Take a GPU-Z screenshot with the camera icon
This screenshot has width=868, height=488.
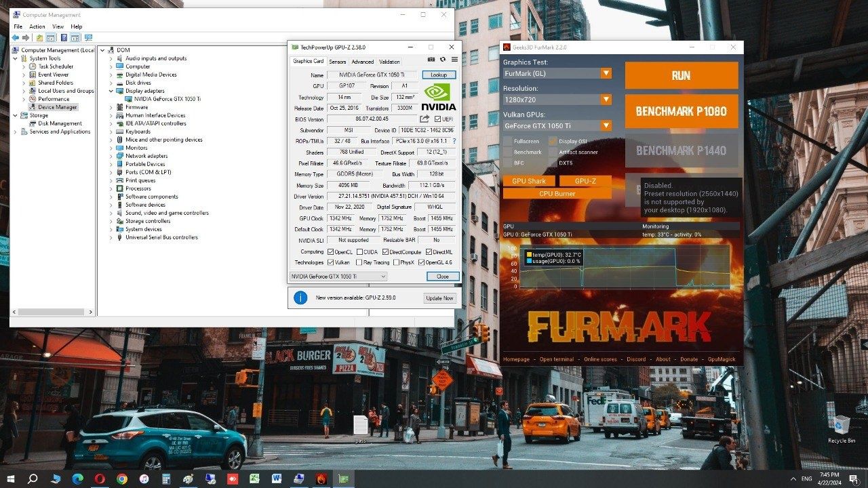(x=431, y=60)
